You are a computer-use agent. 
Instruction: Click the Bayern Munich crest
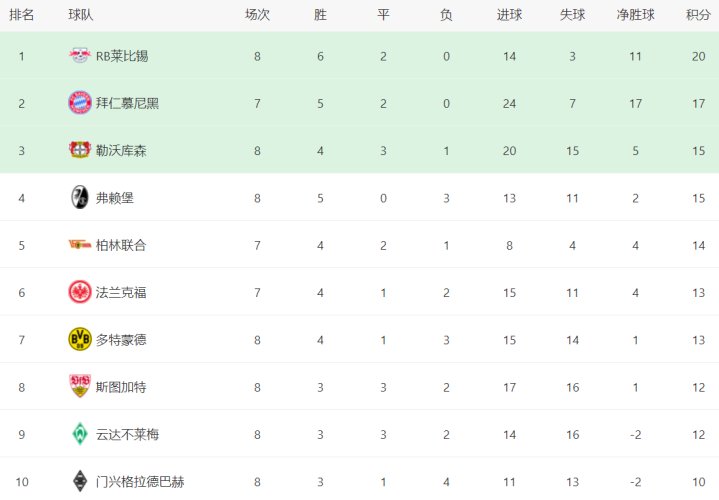pyautogui.click(x=80, y=103)
